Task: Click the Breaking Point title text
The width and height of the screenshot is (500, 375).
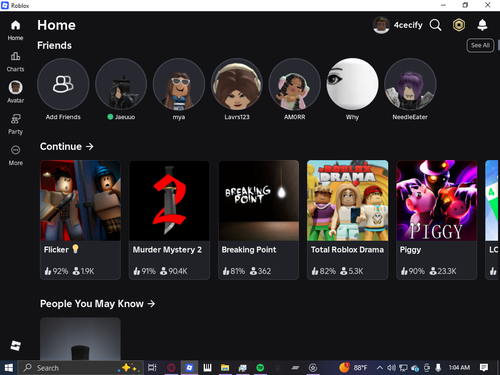Action: click(249, 250)
